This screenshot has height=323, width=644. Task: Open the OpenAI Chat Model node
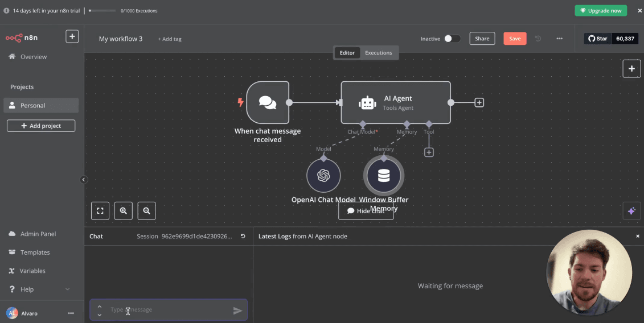click(323, 176)
